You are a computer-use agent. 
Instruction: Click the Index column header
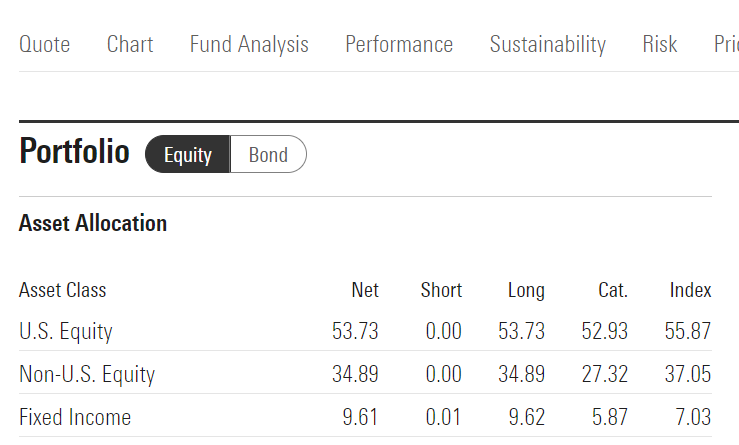(x=690, y=290)
